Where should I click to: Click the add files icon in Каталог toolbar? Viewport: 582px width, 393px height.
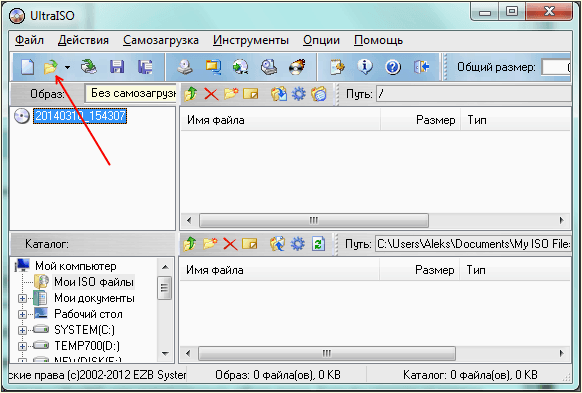point(277,244)
